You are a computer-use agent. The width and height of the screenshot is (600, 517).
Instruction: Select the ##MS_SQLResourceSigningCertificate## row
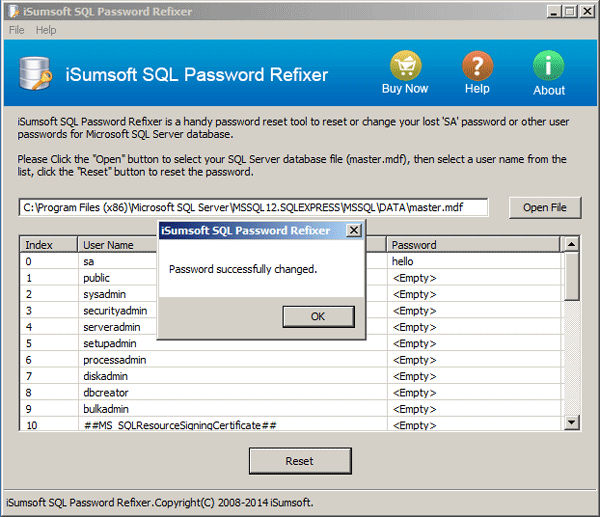coord(291,424)
